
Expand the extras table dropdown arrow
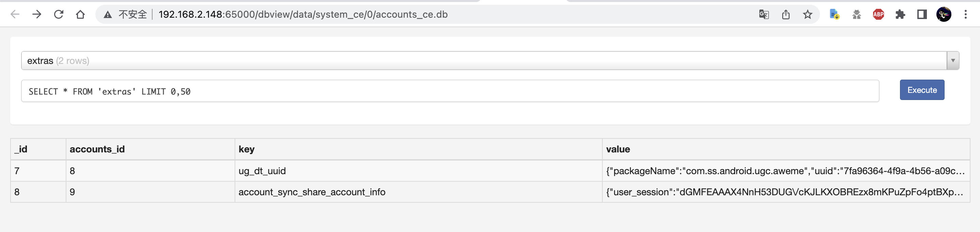[953, 61]
